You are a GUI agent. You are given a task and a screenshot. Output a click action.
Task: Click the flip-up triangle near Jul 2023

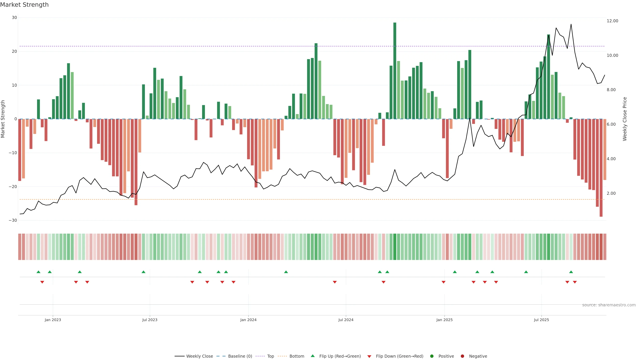144,272
